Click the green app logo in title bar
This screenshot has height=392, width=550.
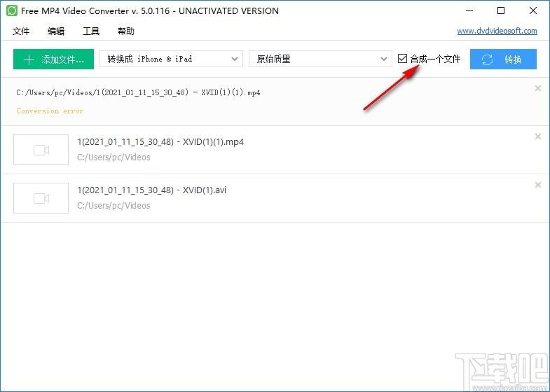tap(12, 10)
